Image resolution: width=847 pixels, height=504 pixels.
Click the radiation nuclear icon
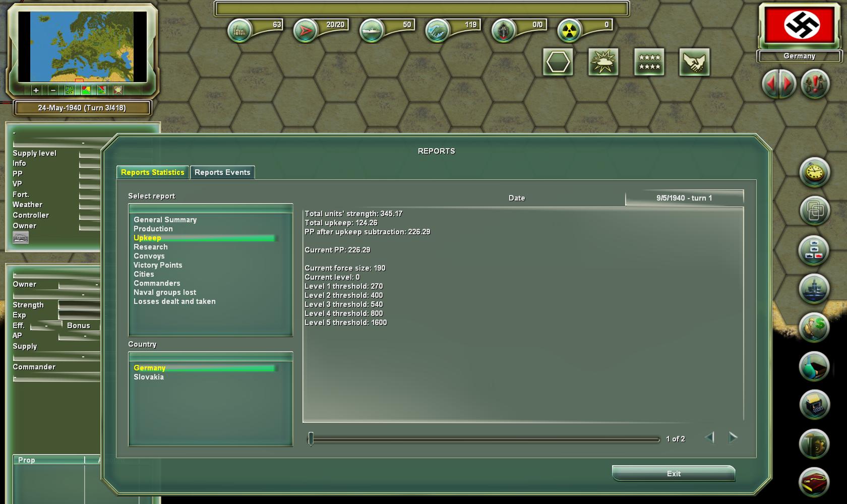pos(570,31)
